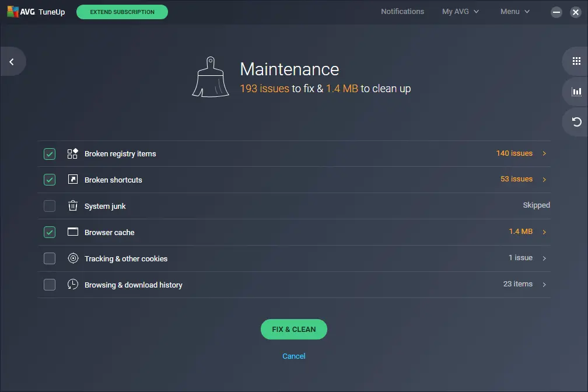Open the Menu dropdown
This screenshot has width=588, height=392.
515,12
